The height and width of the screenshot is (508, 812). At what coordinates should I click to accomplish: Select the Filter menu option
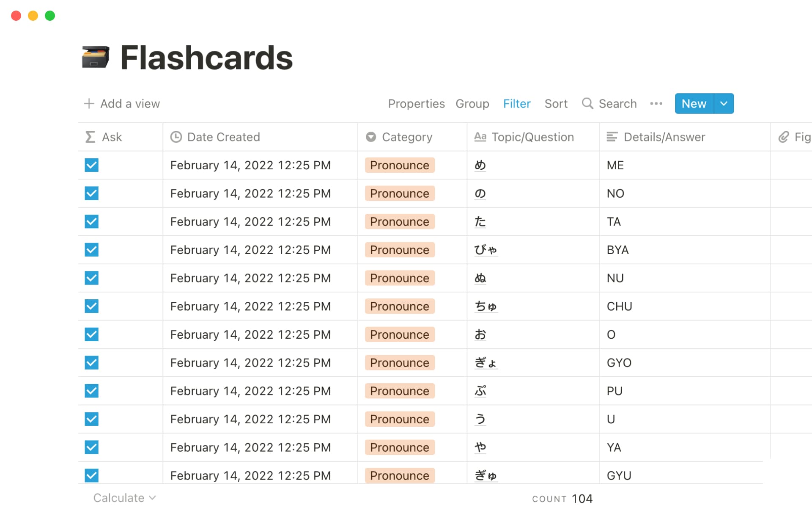coord(517,103)
